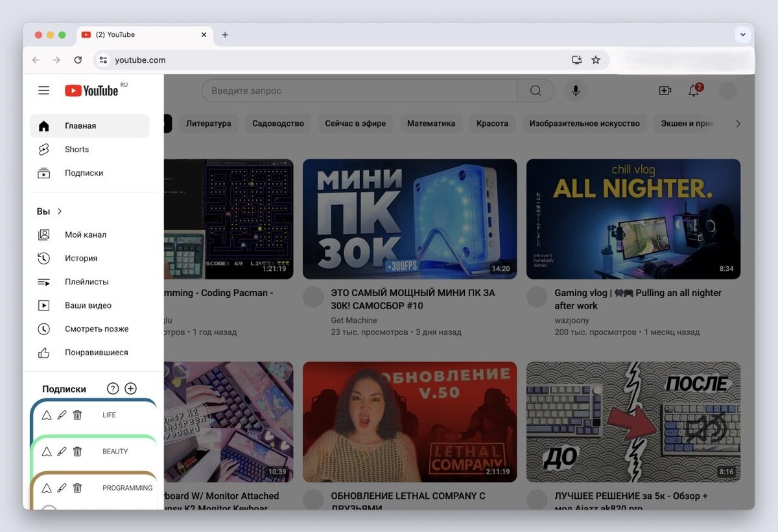Image resolution: width=778 pixels, height=532 pixels.
Task: Open notifications bell with 2 badge
Action: 694,91
